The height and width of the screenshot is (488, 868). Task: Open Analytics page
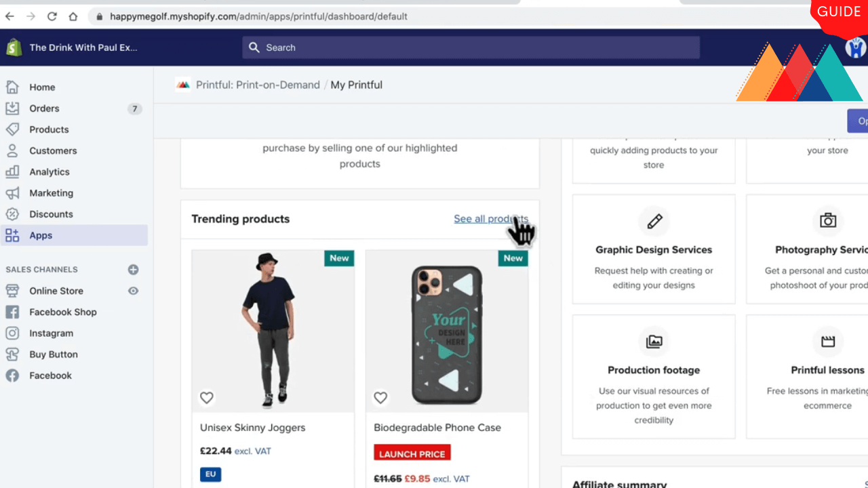(x=50, y=171)
